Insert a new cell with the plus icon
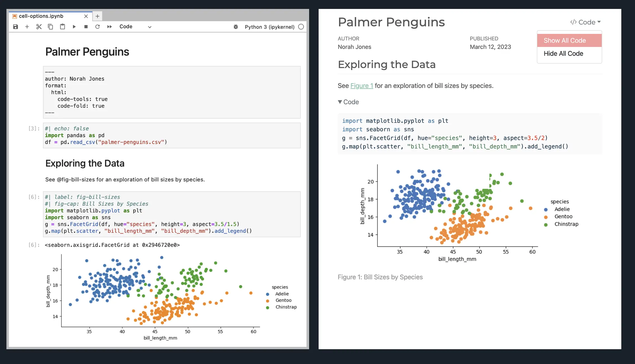Image resolution: width=635 pixels, height=364 pixels. [27, 27]
